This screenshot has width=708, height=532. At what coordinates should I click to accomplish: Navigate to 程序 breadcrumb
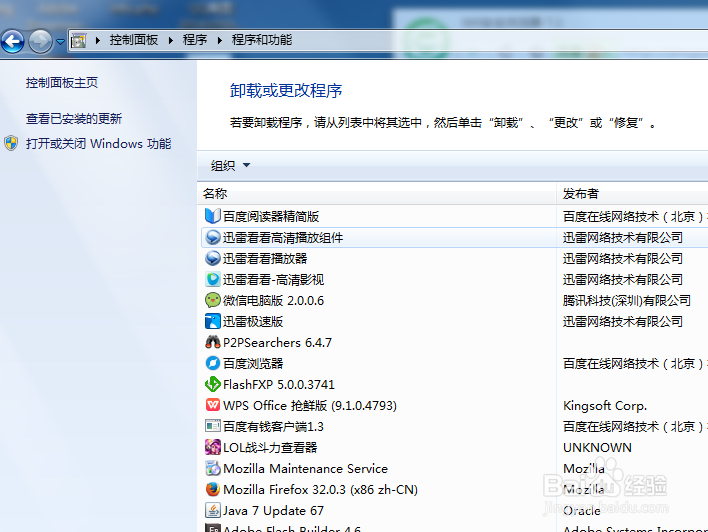click(x=195, y=40)
